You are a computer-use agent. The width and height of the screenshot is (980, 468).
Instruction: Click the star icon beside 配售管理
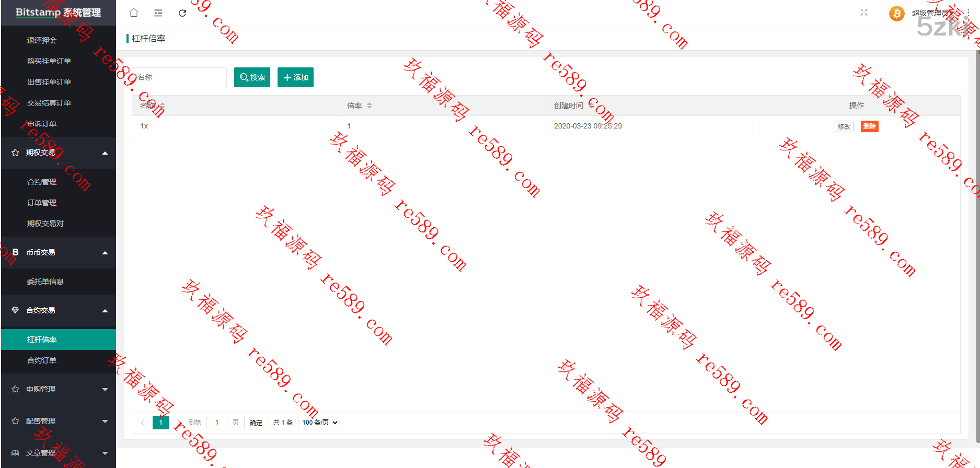click(x=15, y=421)
